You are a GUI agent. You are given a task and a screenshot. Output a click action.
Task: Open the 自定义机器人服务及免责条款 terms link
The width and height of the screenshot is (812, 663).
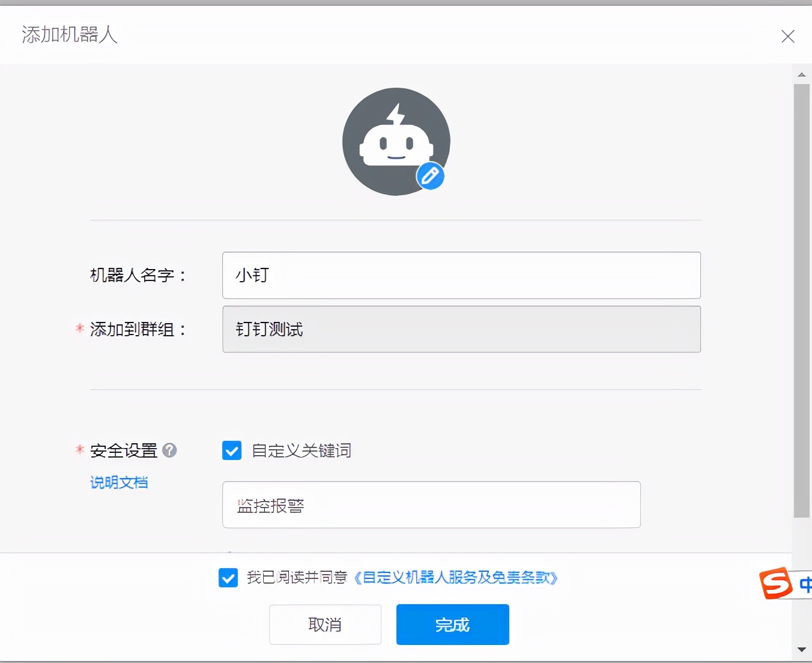(456, 578)
